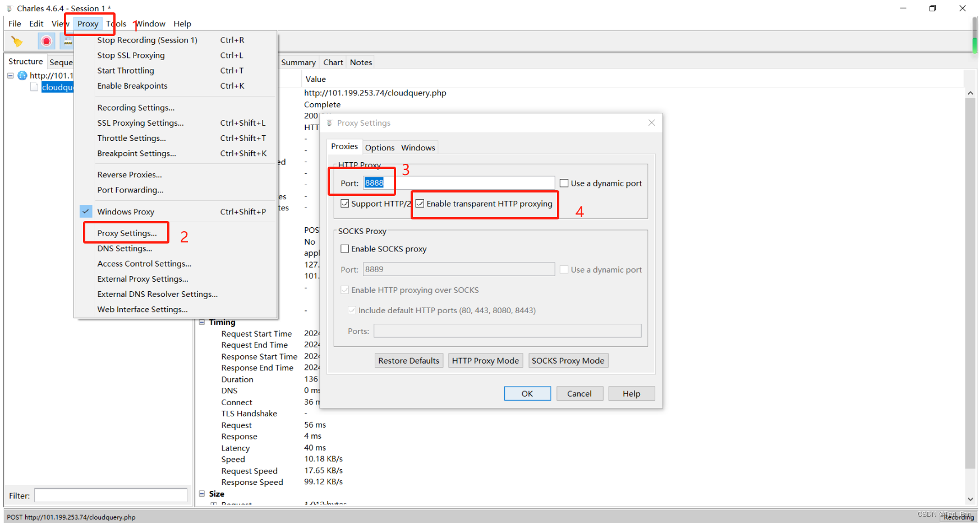Screen dimensions: 980x523
Task: Toggle Use a dynamic port for HTTP Proxy
Action: 564,183
